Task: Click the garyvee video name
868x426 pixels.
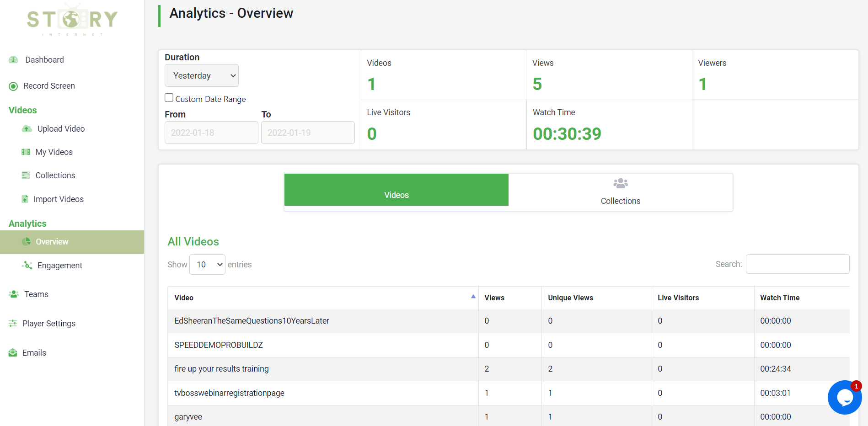Action: [x=188, y=417]
